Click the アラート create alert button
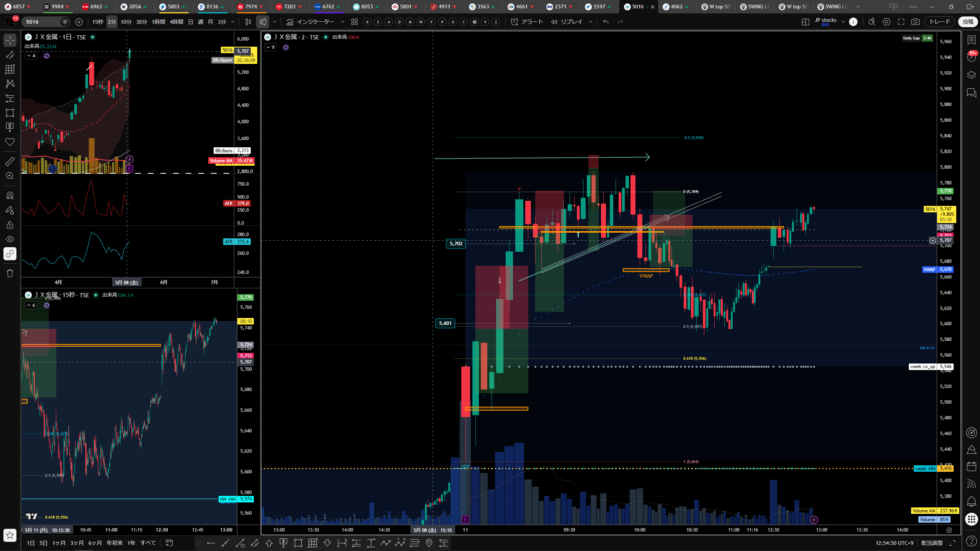980x551 pixels. [x=527, y=22]
